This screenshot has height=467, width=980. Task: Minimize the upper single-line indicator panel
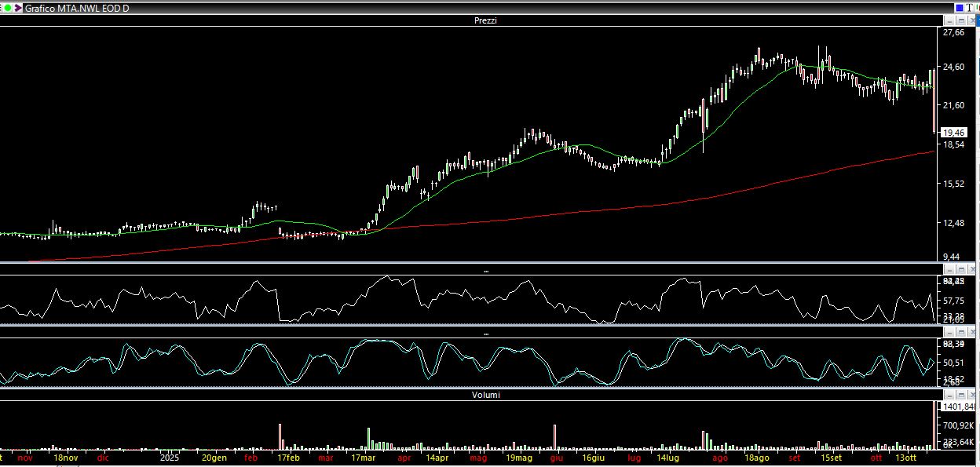(949, 269)
